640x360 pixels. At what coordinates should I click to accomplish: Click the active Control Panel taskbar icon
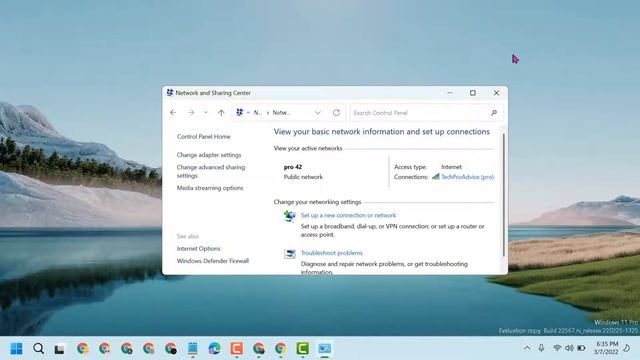(x=324, y=349)
